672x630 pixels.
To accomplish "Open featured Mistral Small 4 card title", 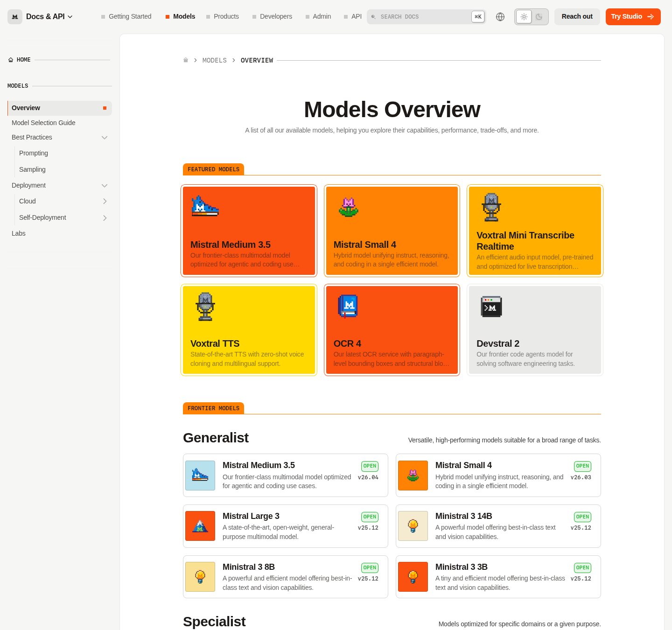I will point(365,245).
